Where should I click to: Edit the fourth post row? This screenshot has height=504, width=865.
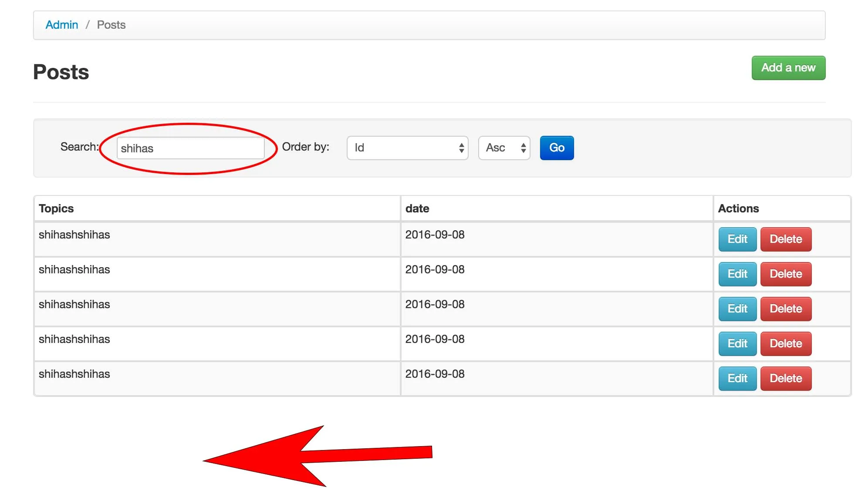737,343
